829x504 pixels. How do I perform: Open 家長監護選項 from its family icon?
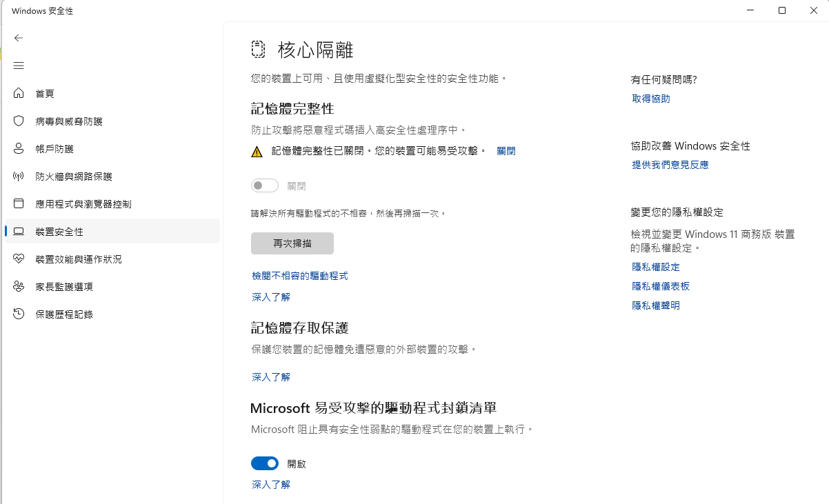tap(19, 286)
